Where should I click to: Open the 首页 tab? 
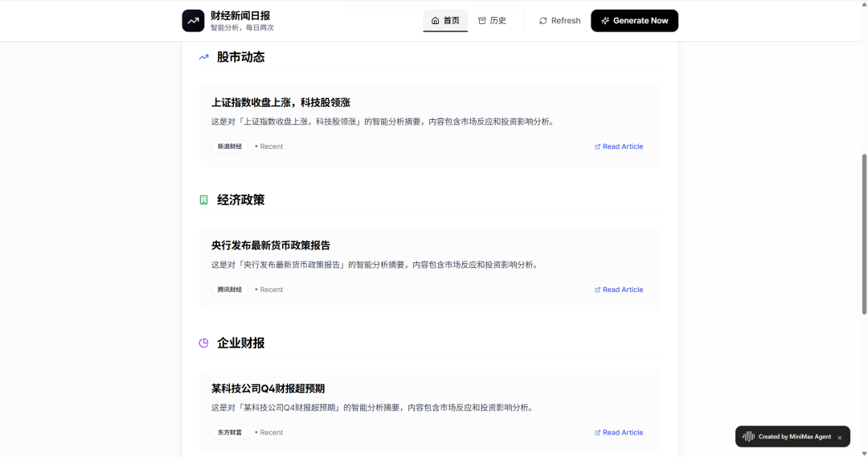[445, 20]
